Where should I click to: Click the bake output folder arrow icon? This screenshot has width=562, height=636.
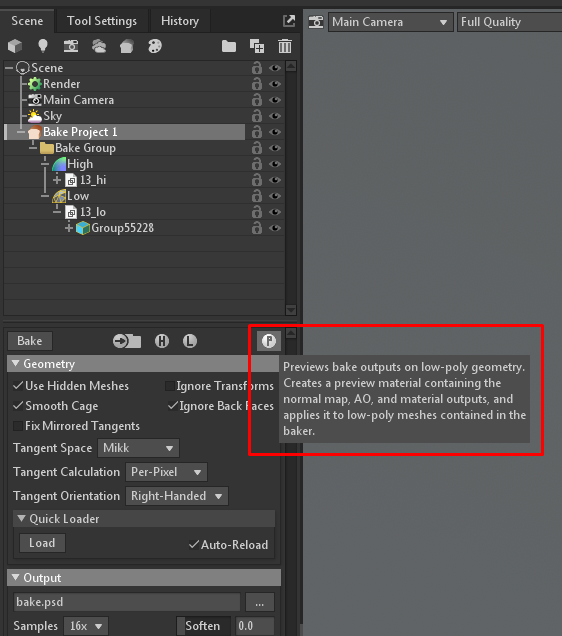(x=127, y=341)
